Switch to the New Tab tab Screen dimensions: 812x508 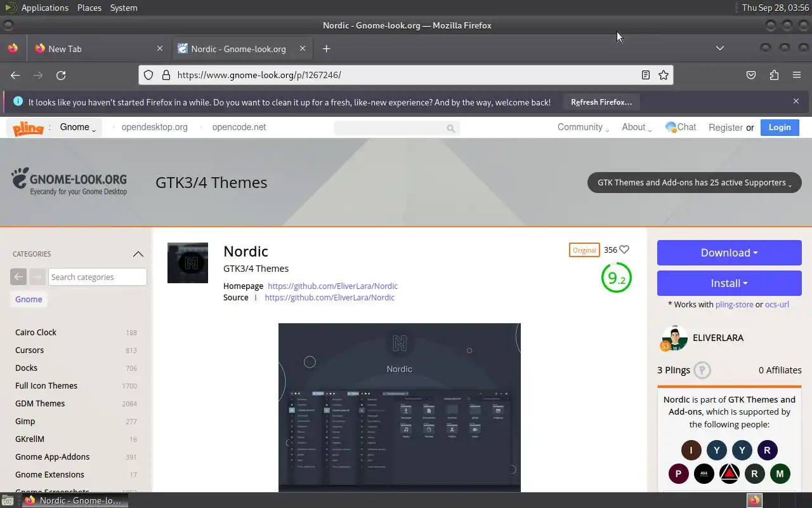[x=98, y=48]
